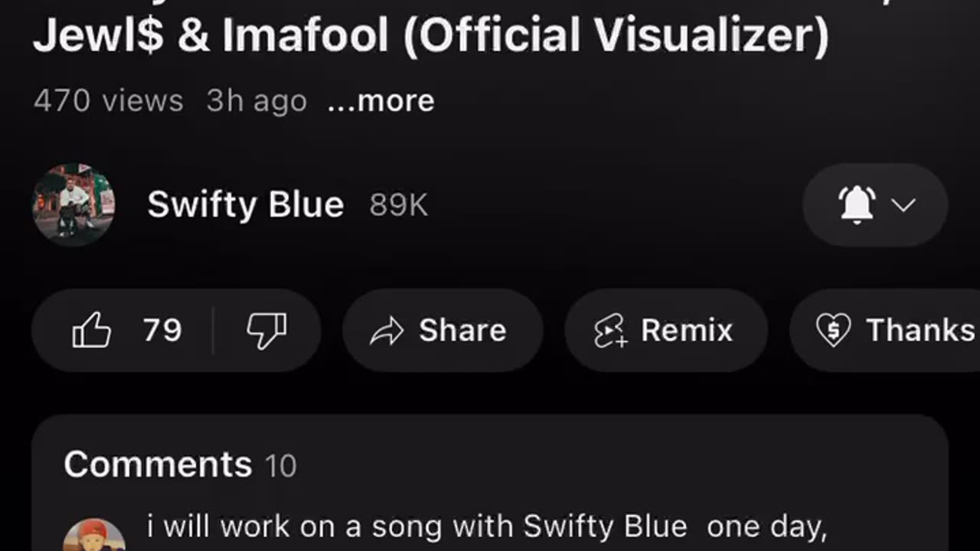Open the Swifty Blue channel name
This screenshot has width=980, height=551.
point(246,205)
